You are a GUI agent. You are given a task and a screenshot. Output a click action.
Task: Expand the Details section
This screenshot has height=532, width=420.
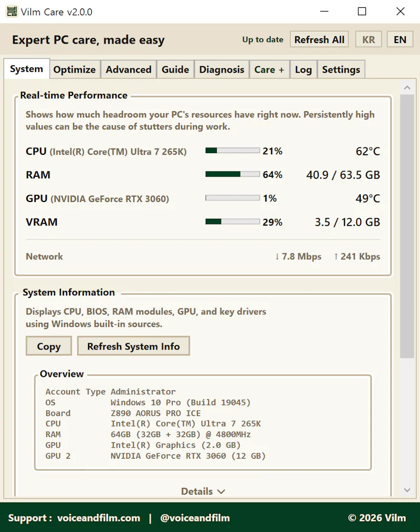203,491
